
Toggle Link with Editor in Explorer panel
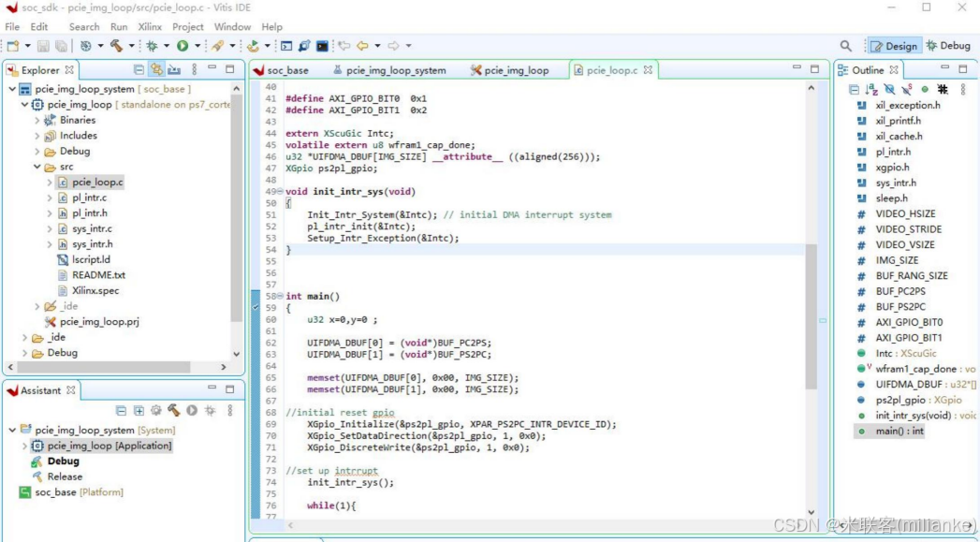(156, 69)
